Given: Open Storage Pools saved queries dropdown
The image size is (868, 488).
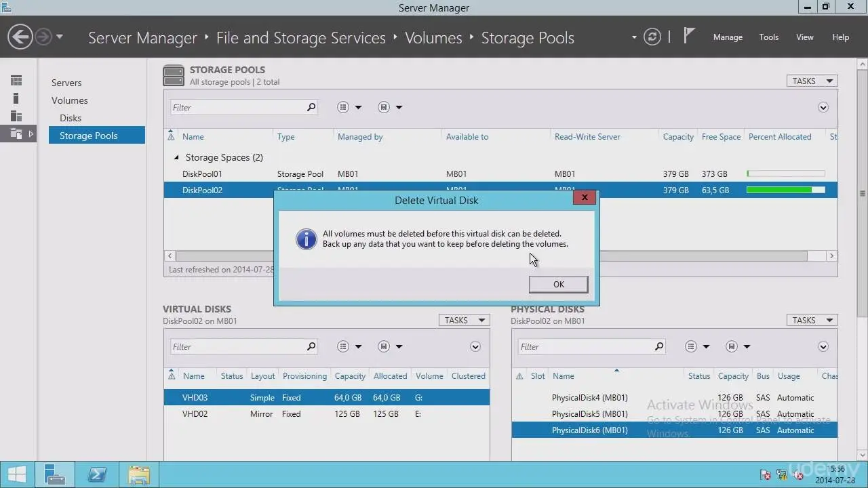Looking at the screenshot, I should click(390, 107).
